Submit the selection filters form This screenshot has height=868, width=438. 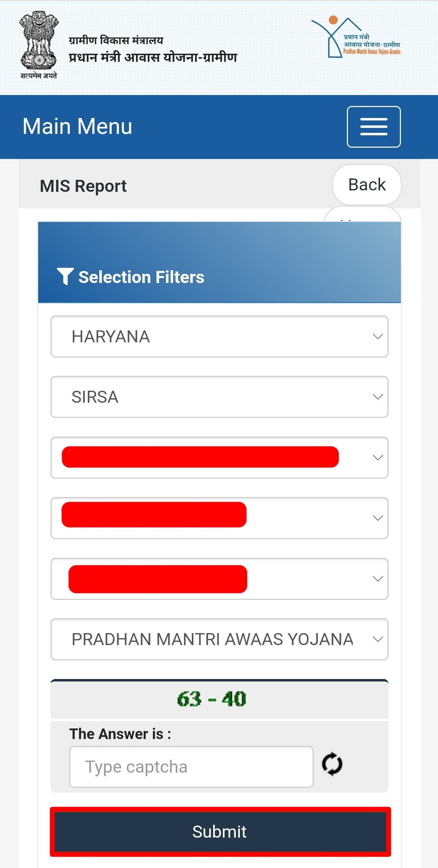click(x=220, y=832)
